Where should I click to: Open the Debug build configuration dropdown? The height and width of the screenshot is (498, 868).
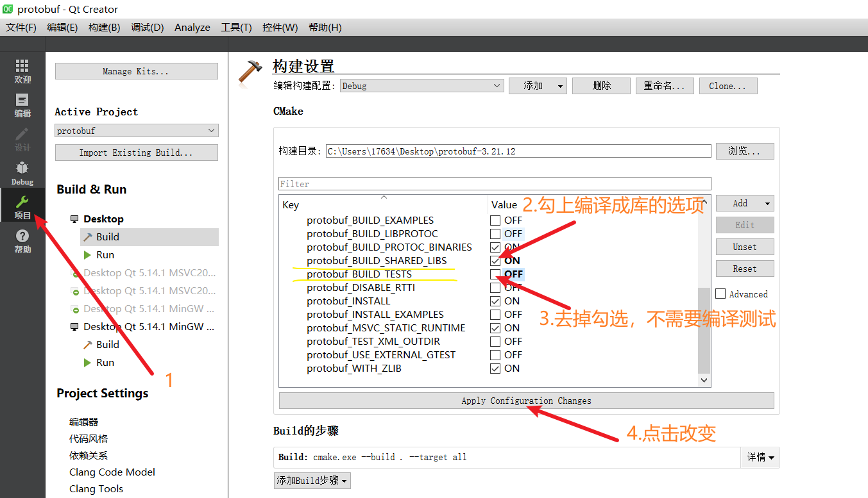[x=421, y=86]
